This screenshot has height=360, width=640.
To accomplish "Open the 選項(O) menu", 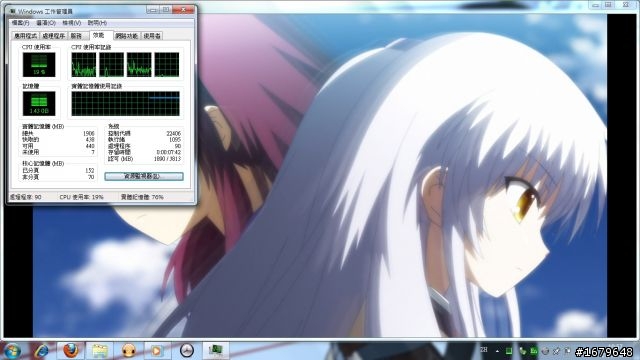I will [46, 23].
